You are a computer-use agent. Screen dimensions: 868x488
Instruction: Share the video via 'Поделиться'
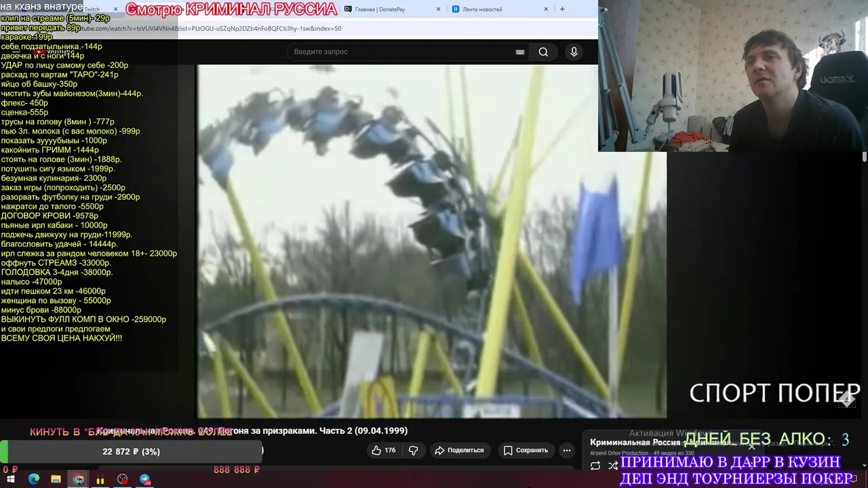[459, 450]
